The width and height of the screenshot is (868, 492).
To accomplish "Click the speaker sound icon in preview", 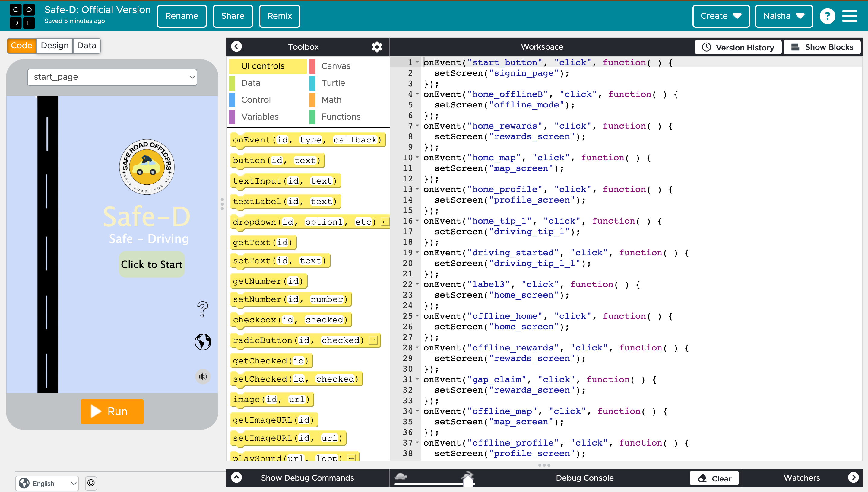I will [203, 376].
